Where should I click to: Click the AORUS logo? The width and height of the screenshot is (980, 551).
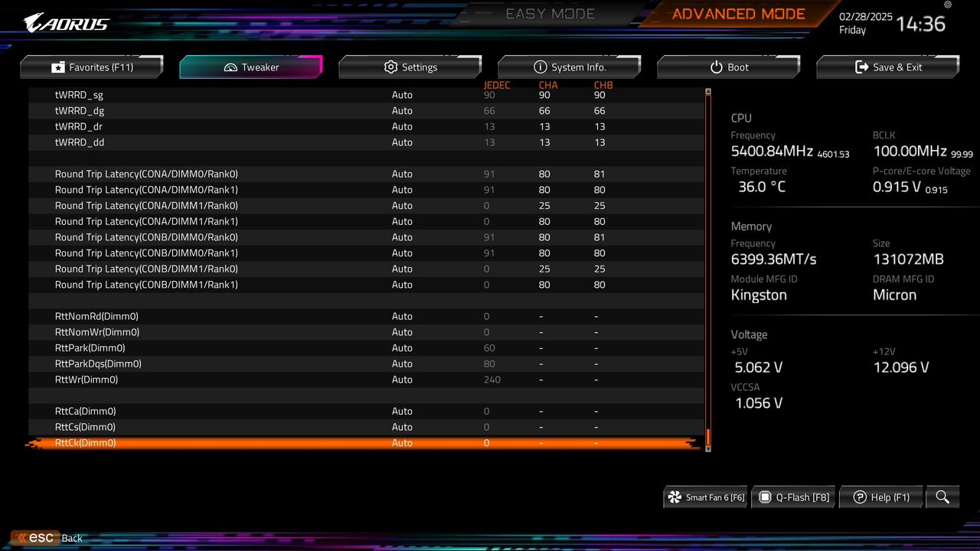[x=67, y=22]
